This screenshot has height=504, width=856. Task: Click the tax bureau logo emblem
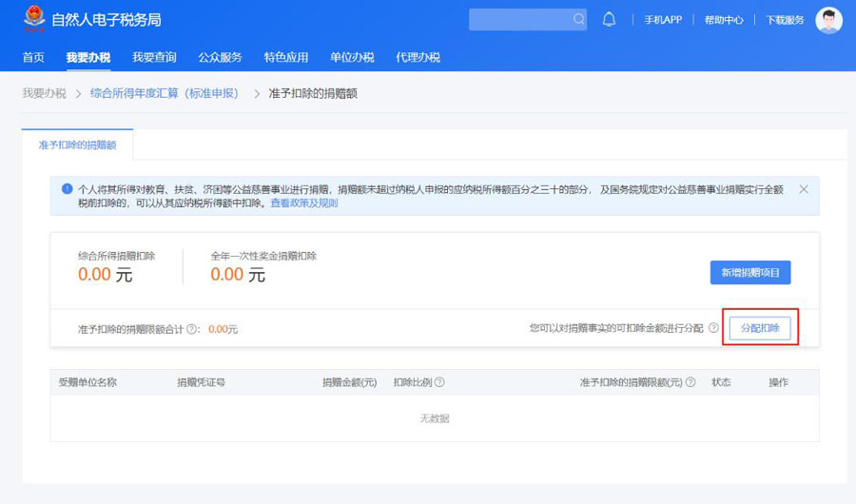34,19
